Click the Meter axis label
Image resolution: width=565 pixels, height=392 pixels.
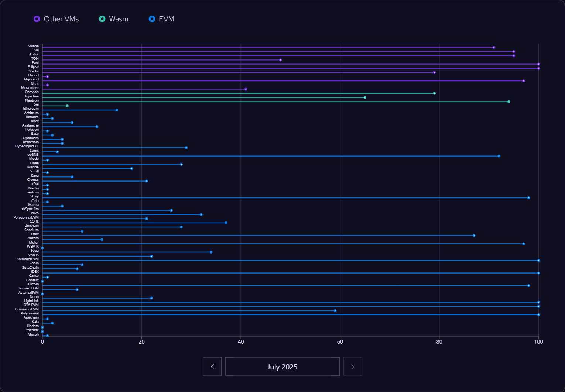34,243
